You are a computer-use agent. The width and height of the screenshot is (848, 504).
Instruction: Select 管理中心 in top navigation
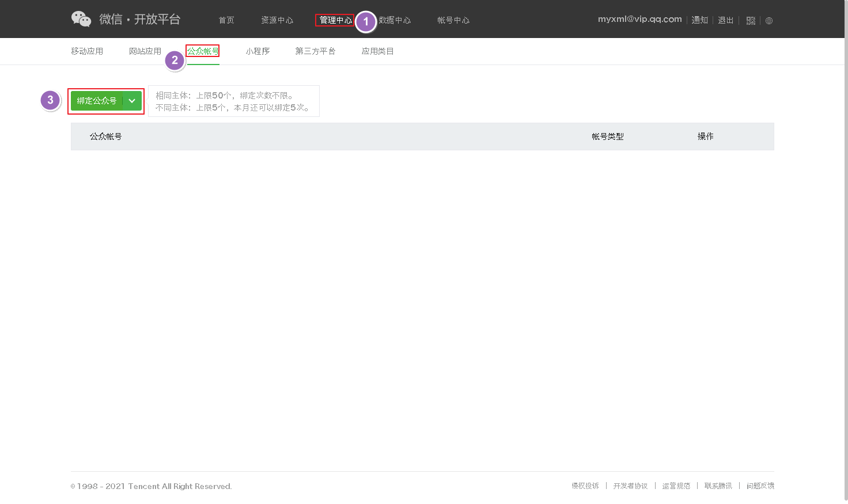point(335,20)
